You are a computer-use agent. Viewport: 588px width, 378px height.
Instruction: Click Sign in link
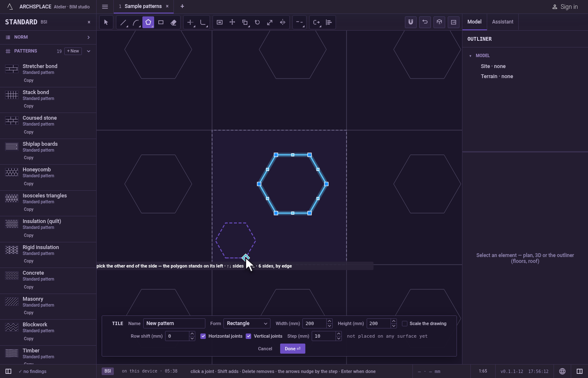tap(565, 7)
